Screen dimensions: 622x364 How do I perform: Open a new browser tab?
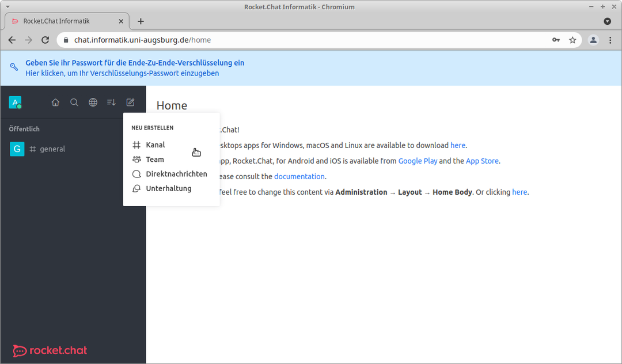[141, 21]
